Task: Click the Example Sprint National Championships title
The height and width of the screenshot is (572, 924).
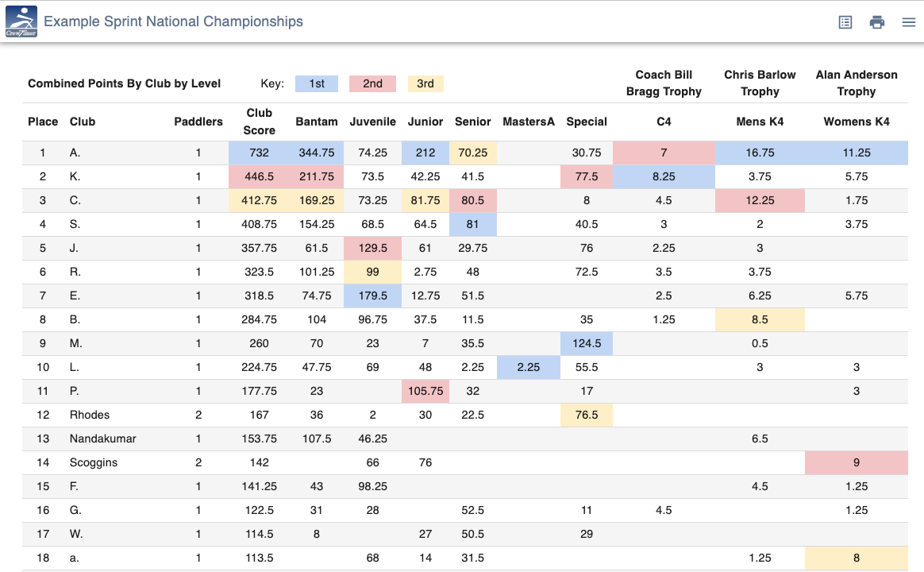Action: 173,21
